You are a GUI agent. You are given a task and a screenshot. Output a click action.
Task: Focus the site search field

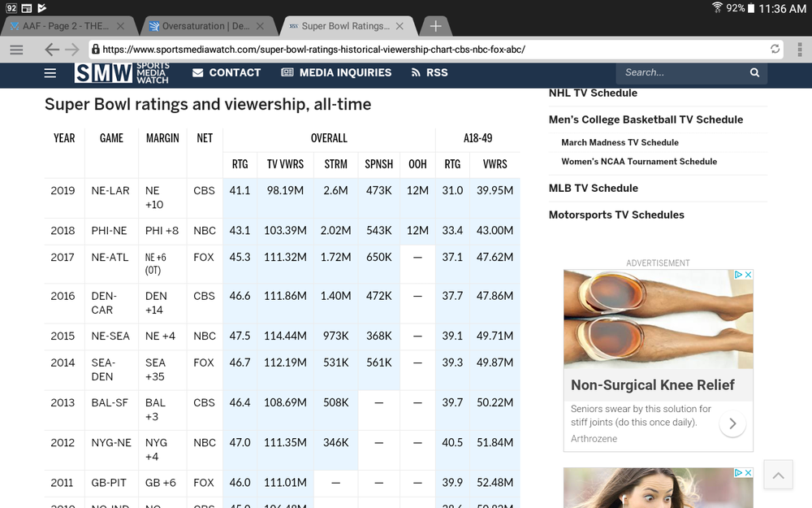[x=683, y=72]
